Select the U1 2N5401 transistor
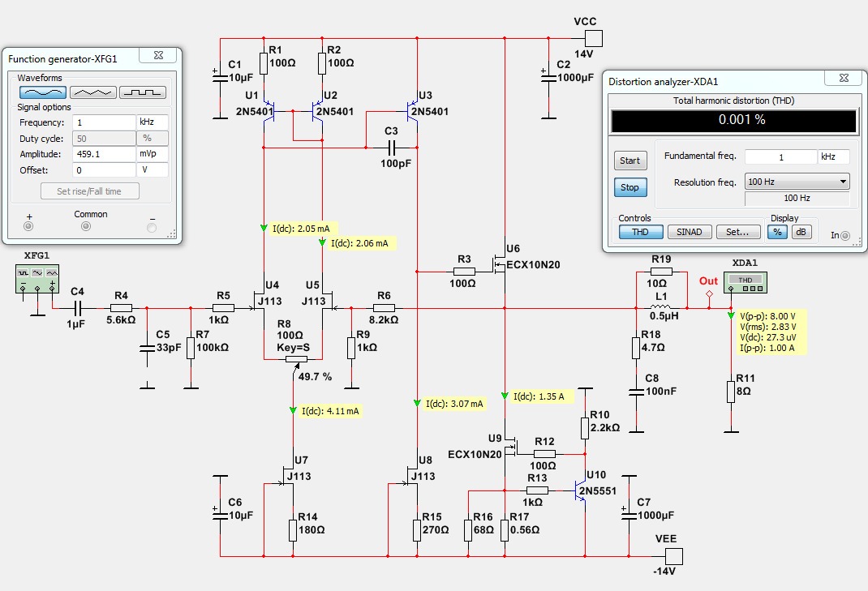 coord(269,111)
